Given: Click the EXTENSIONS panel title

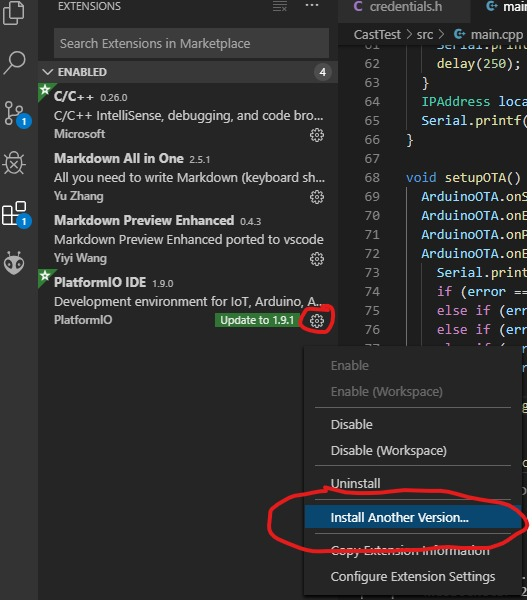Looking at the screenshot, I should coord(89,6).
